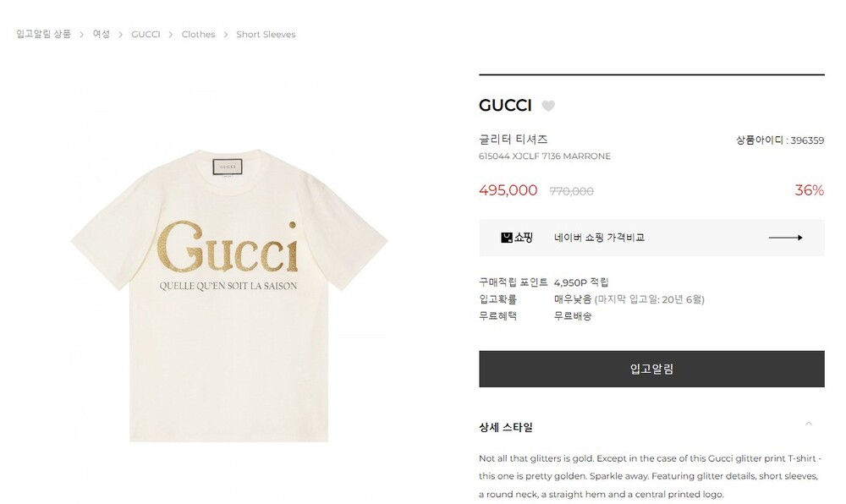The height and width of the screenshot is (504, 846).
Task: Click the chevron before Short Sleeves breadcrumb
Action: (226, 35)
